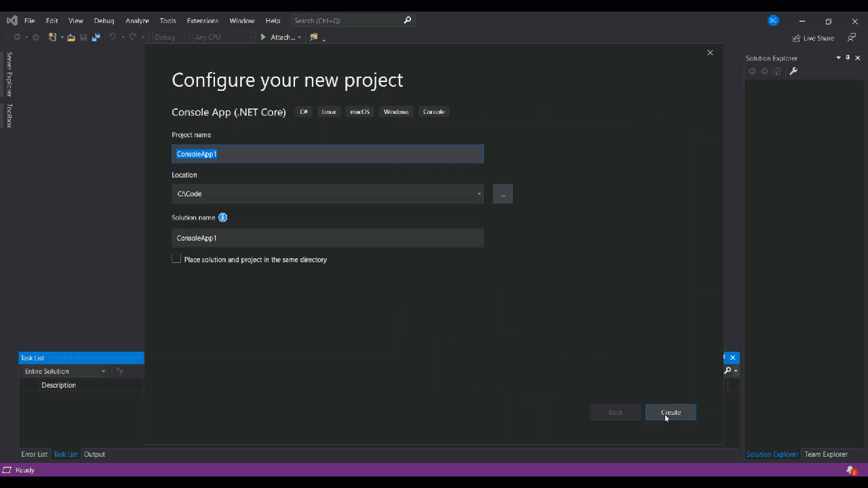Open the BC account avatar

coord(773,20)
